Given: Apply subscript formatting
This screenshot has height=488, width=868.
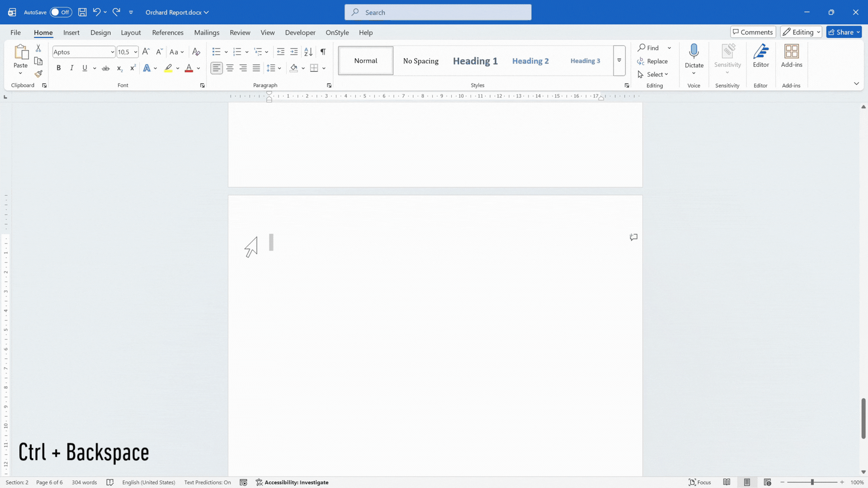Looking at the screenshot, I should click(119, 68).
